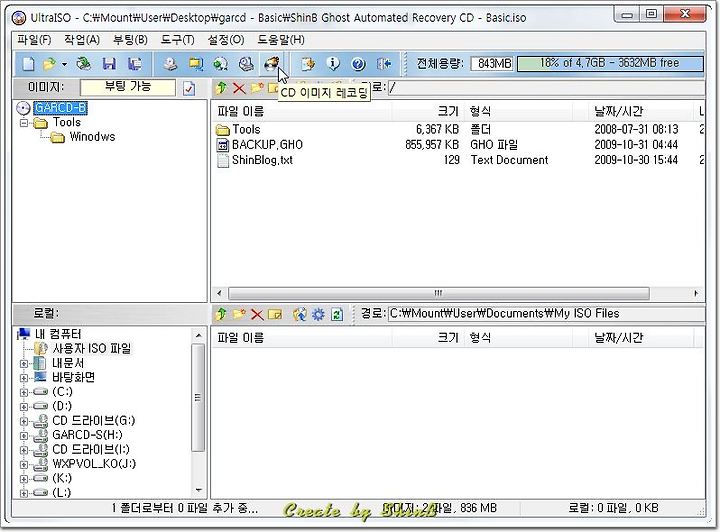Open the 도움말(H) menu
The height and width of the screenshot is (532, 720).
(x=281, y=40)
